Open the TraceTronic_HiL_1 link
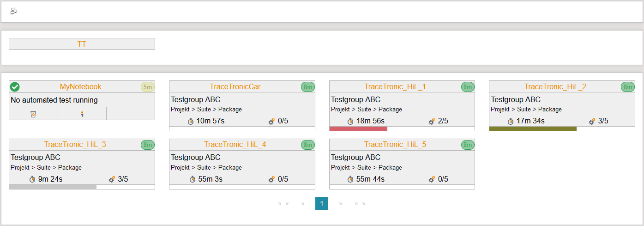 [395, 87]
